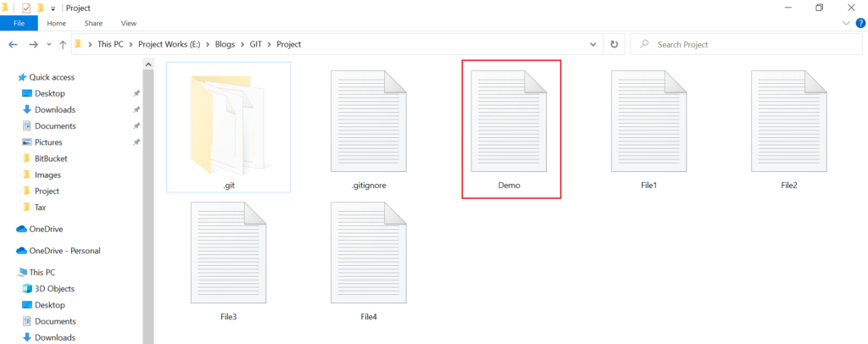This screenshot has width=868, height=344.
Task: Switch to the Share ribbon tab
Action: tap(93, 23)
